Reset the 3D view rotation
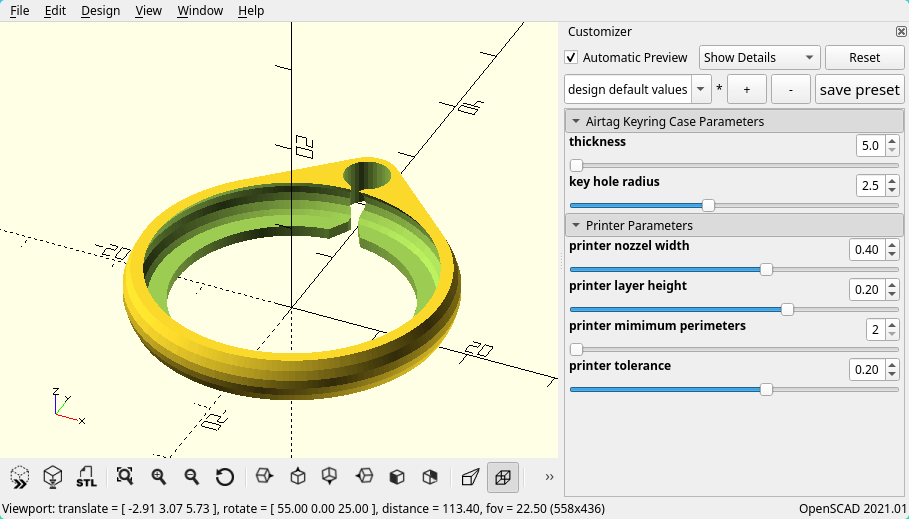909x519 pixels. (225, 477)
